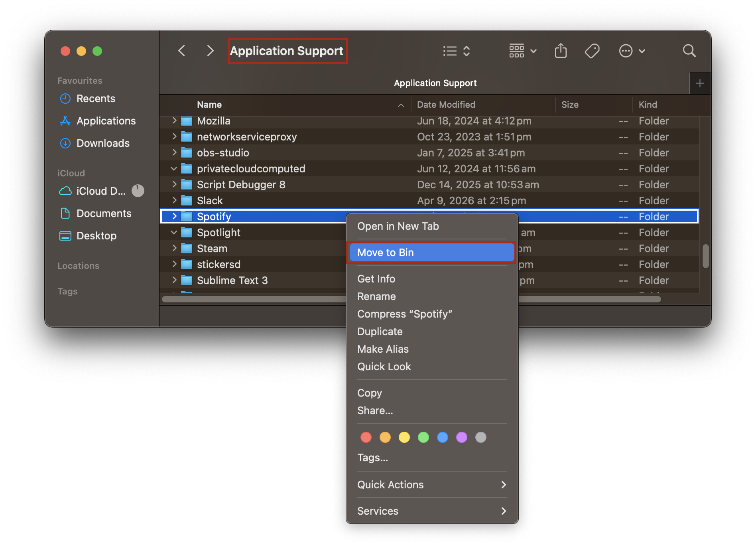Select the obs-studio folder icon
The height and width of the screenshot is (545, 756).
pos(187,152)
